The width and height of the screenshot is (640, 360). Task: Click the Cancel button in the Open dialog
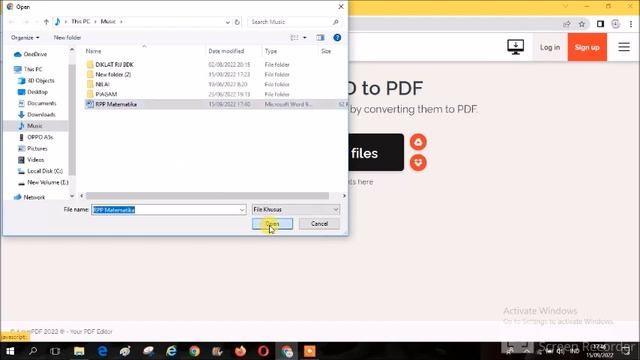coord(319,224)
